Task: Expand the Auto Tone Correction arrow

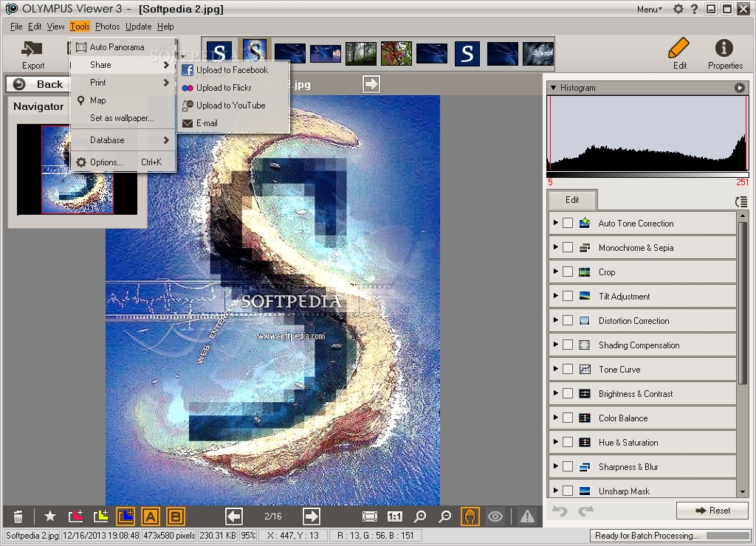Action: point(556,223)
